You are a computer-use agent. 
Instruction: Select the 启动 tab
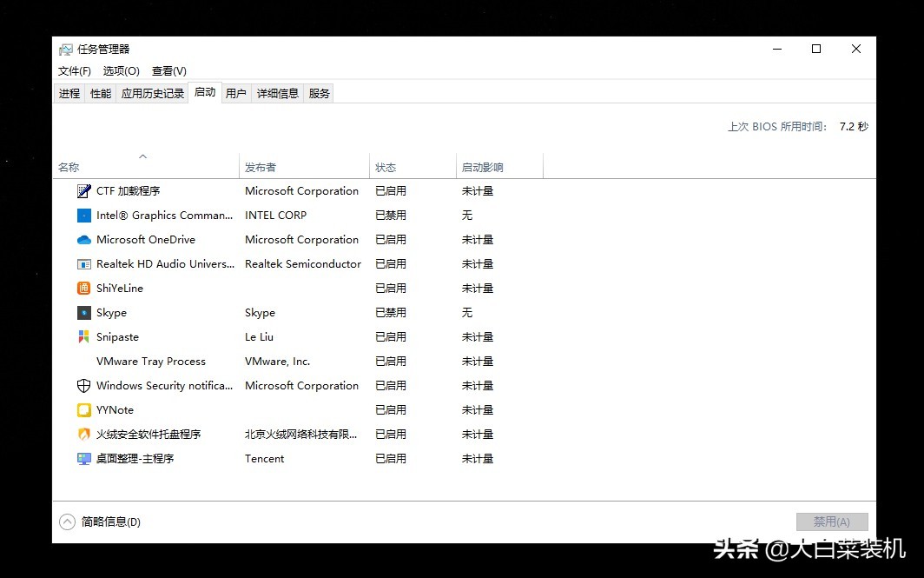[x=204, y=92]
